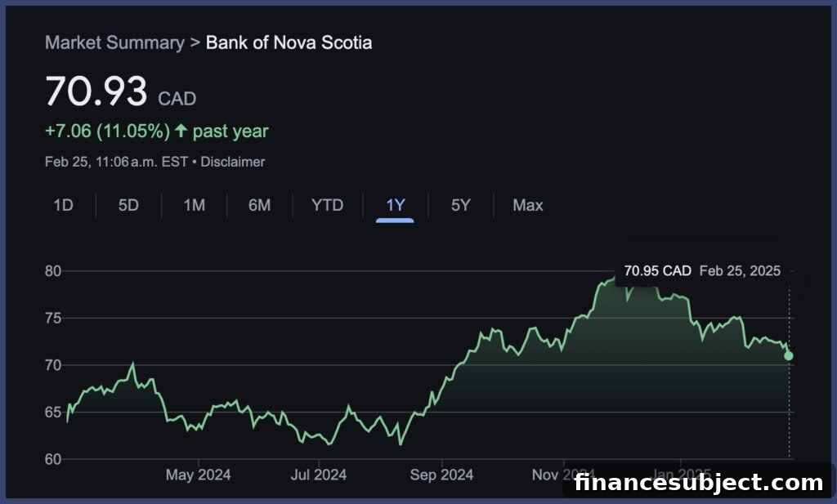Open the Disclaimer link

(233, 162)
